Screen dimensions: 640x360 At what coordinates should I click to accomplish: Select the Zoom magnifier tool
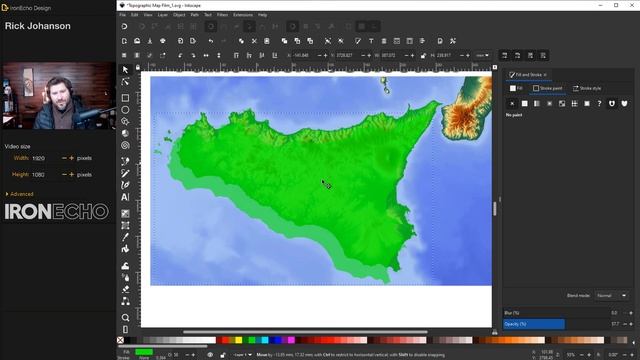coord(125,318)
